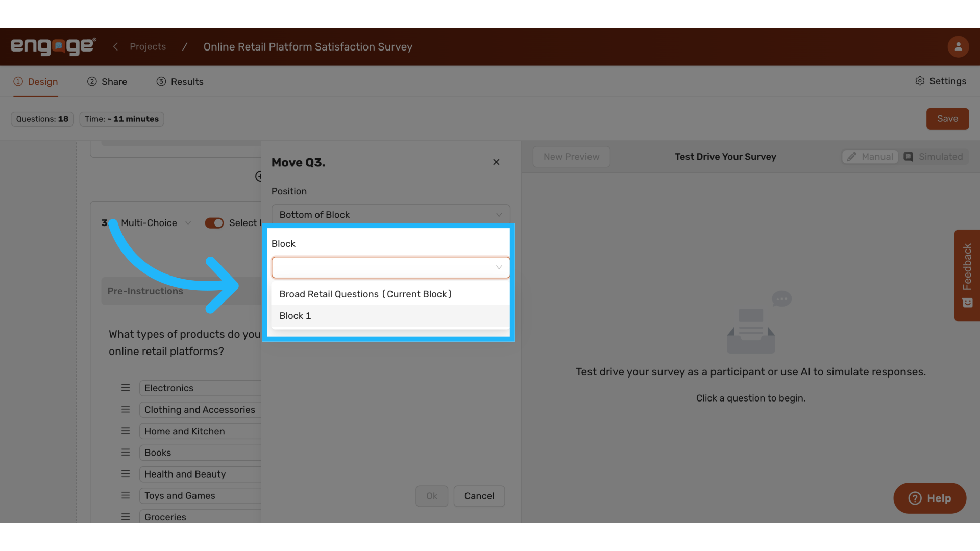Click the Ok button
Image resolution: width=980 pixels, height=551 pixels.
click(432, 496)
